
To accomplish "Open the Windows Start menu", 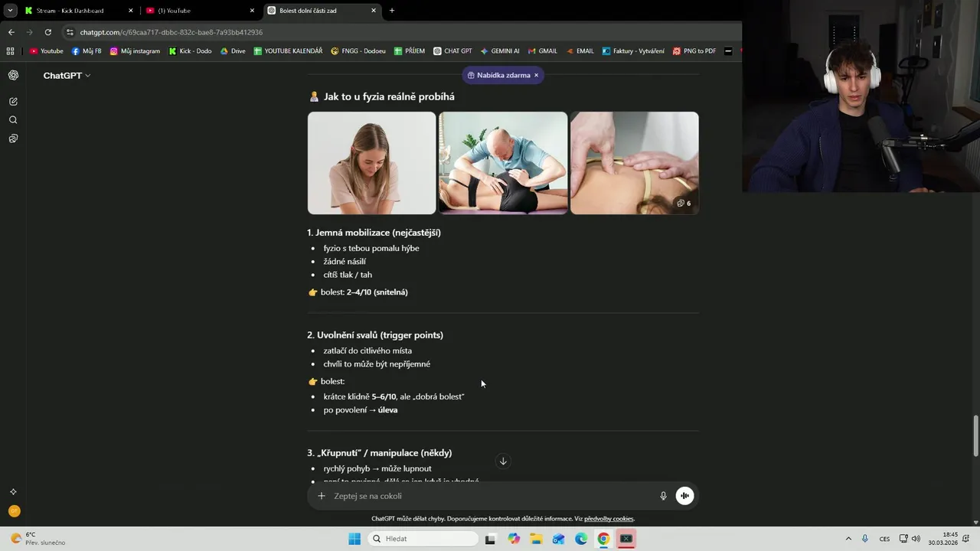I will click(x=354, y=539).
